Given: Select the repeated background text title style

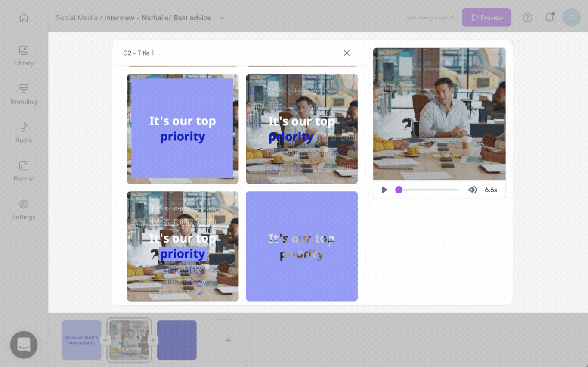Looking at the screenshot, I should tap(302, 129).
